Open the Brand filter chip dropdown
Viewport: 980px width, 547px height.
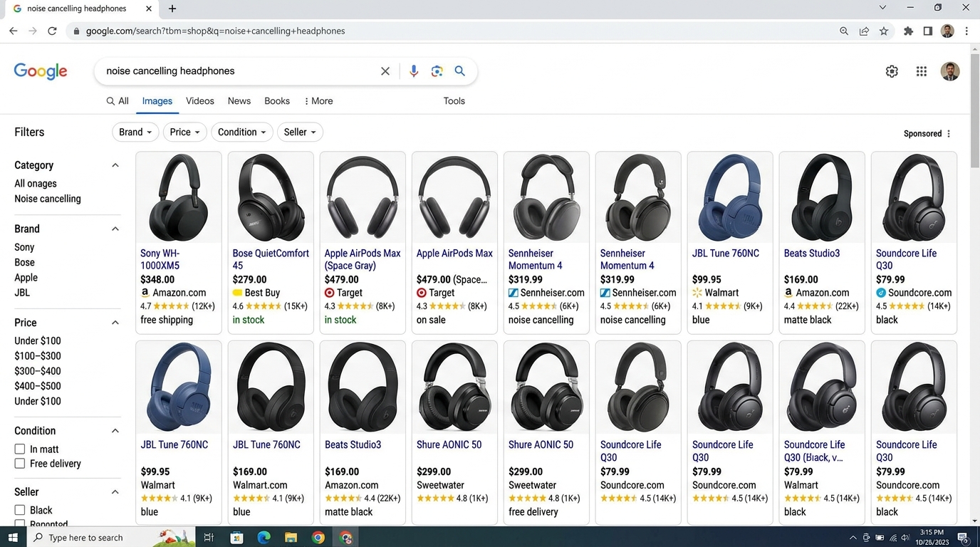(x=135, y=132)
